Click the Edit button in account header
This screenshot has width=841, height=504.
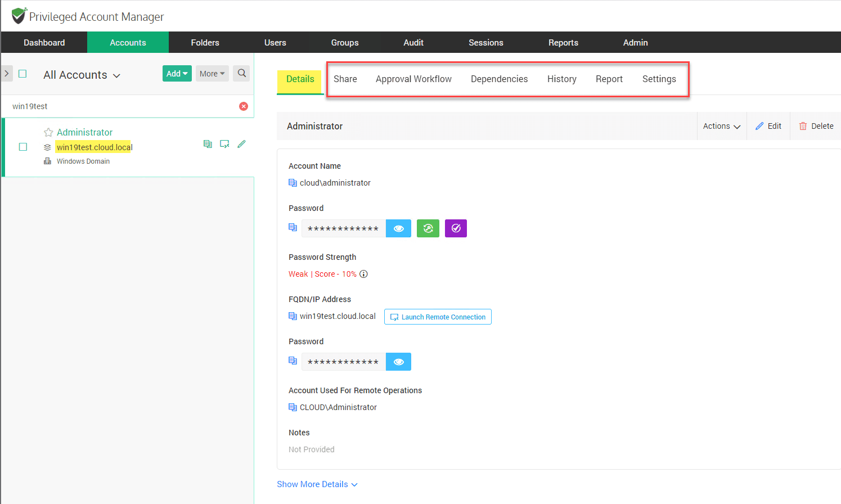click(768, 126)
